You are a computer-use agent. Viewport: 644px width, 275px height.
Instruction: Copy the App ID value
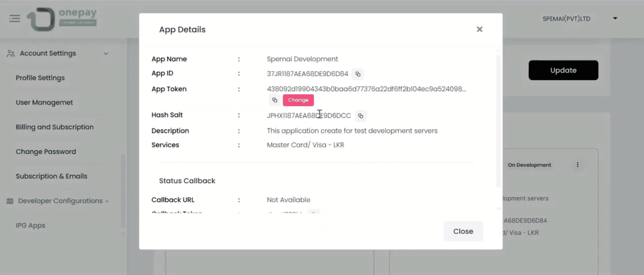coord(358,74)
